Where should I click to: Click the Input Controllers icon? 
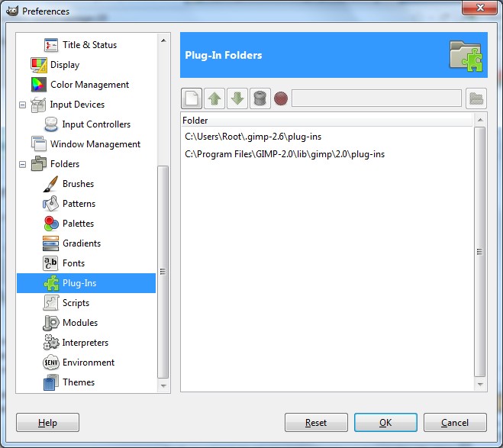pyautogui.click(x=51, y=124)
